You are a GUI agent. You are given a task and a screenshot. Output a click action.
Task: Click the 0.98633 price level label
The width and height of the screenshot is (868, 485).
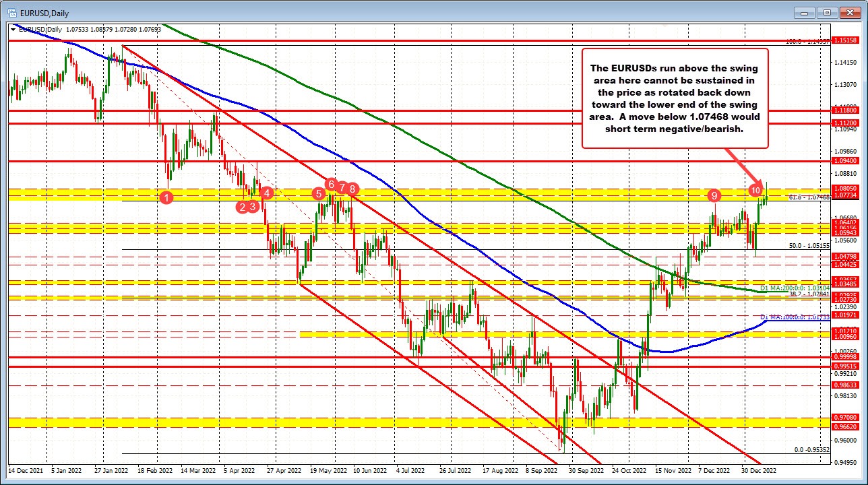[845, 385]
